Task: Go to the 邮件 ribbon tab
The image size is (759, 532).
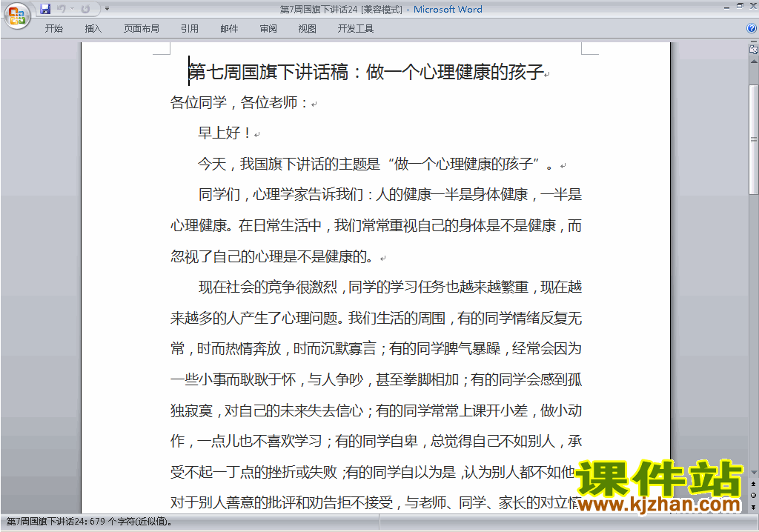Action: tap(229, 29)
